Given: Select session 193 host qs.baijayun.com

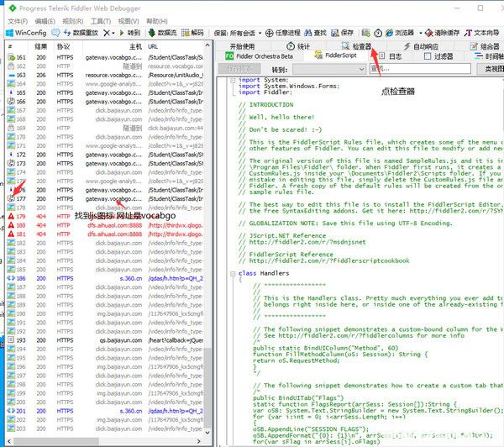Looking at the screenshot, I should click(x=121, y=340).
